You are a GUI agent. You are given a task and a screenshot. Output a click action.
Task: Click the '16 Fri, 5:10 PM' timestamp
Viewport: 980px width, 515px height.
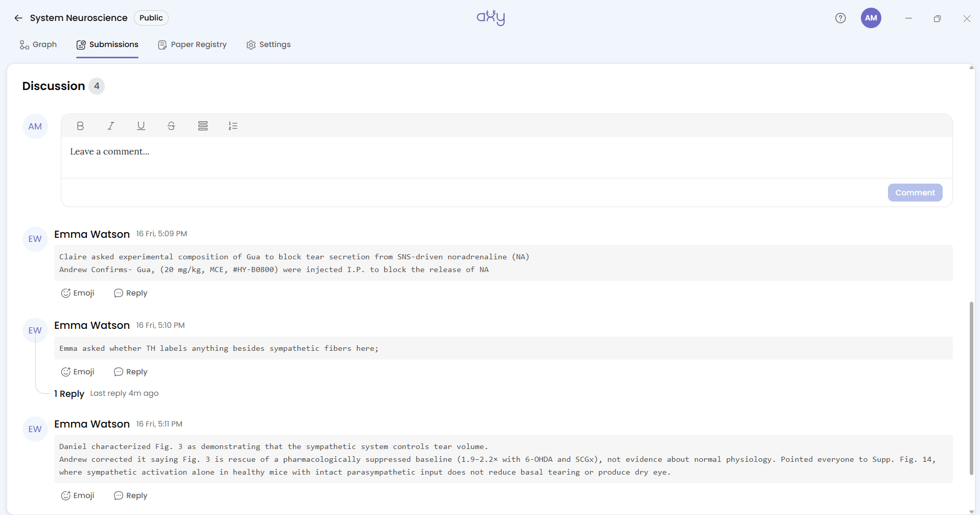[161, 325]
